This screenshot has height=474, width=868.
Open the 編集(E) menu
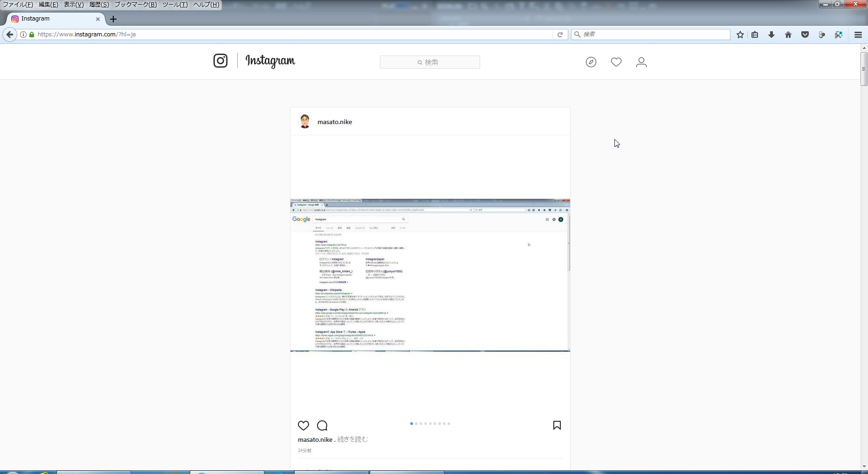[48, 5]
